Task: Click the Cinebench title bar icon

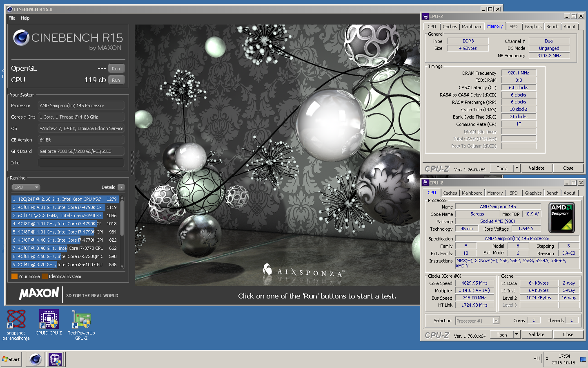Action: point(10,9)
